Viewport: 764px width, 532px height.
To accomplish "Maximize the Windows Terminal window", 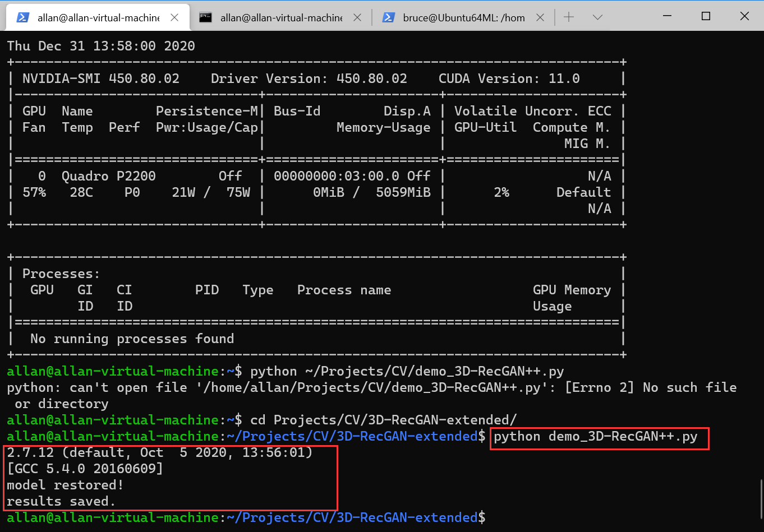I will point(706,16).
